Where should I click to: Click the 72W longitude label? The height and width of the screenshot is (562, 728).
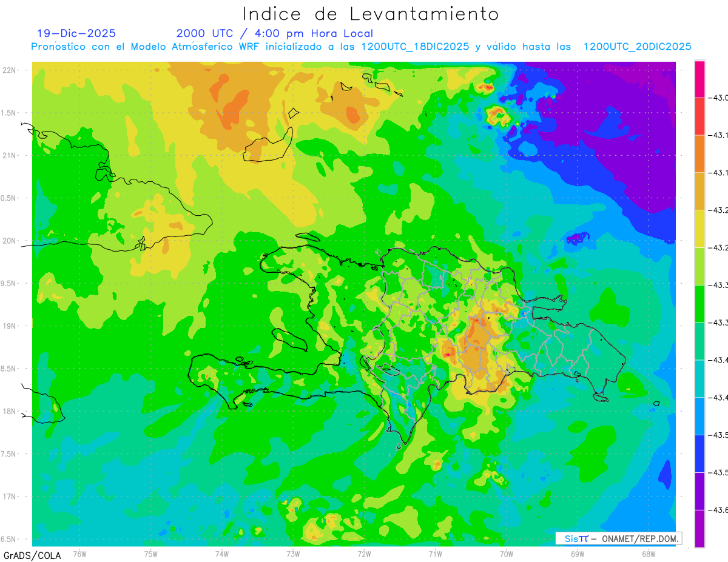pyautogui.click(x=364, y=554)
